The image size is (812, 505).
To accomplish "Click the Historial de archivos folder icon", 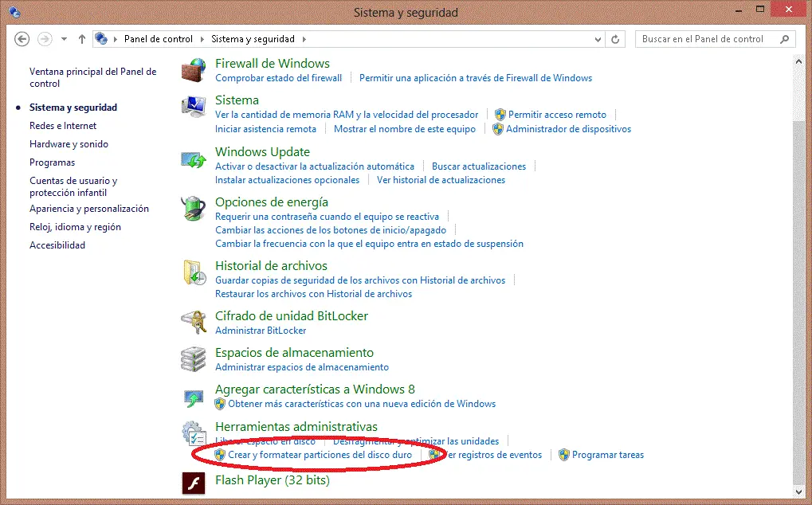I will click(194, 272).
